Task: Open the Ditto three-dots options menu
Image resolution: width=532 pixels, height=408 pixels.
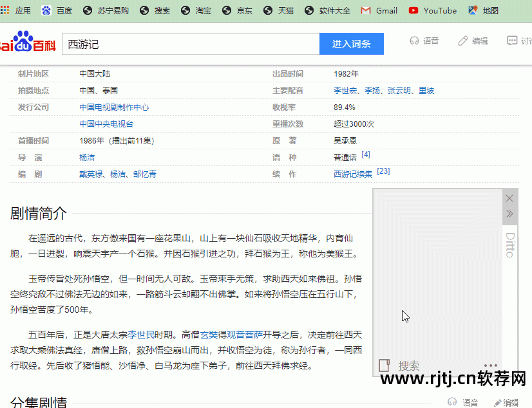Action: (491, 366)
